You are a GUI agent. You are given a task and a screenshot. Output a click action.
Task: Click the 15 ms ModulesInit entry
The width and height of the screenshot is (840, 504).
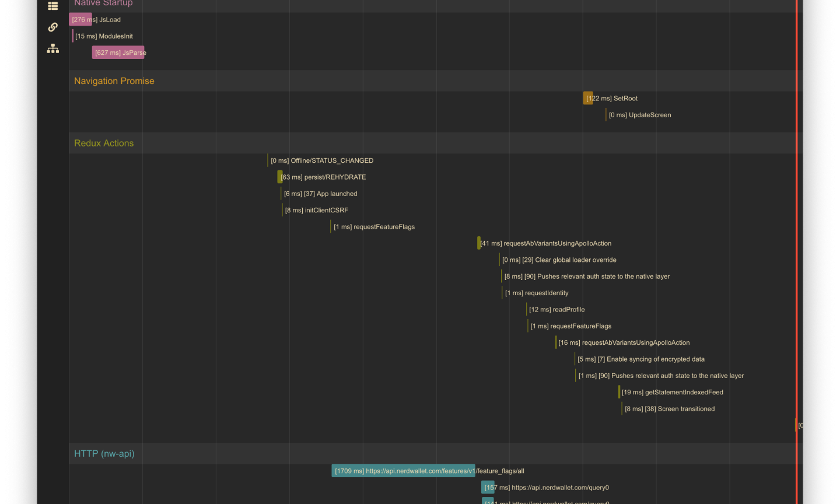(103, 36)
